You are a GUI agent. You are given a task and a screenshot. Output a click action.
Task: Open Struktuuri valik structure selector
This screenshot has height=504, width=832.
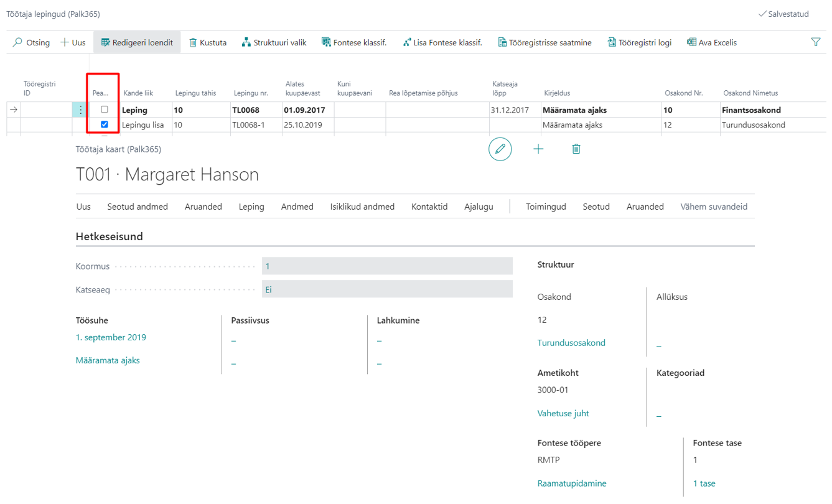[274, 42]
